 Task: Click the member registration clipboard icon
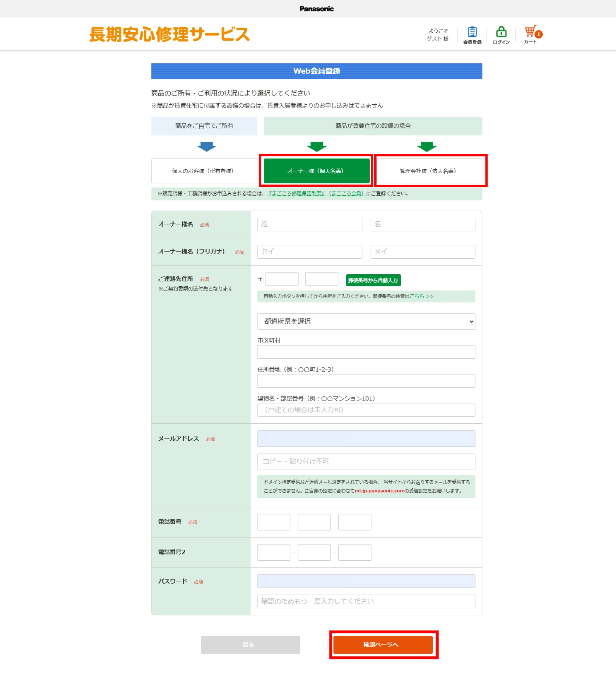[472, 32]
